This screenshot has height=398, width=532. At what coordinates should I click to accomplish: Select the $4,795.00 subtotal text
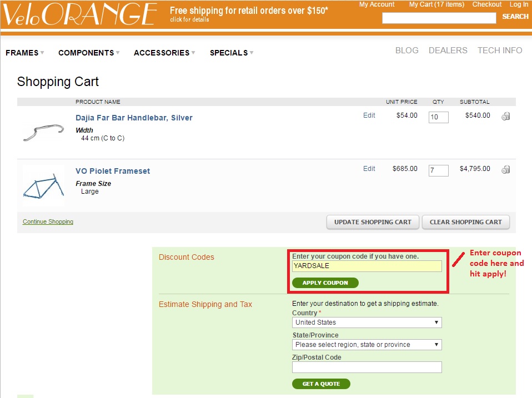point(475,169)
